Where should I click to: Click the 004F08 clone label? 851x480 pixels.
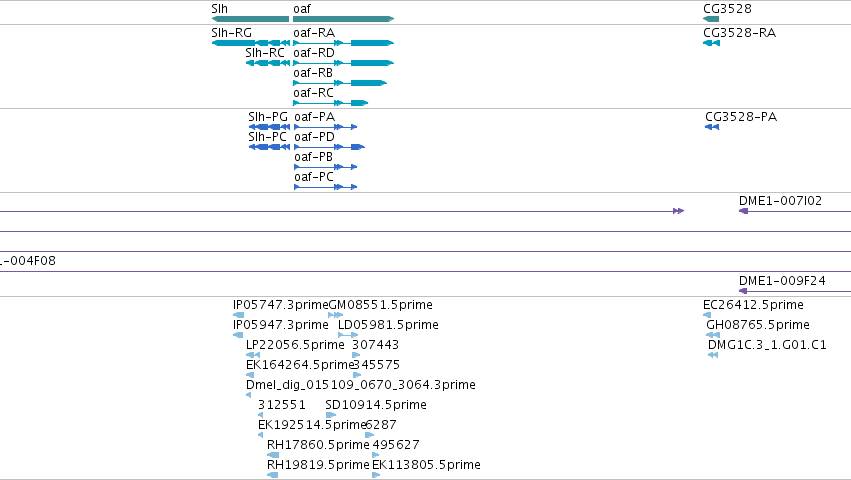(x=28, y=261)
